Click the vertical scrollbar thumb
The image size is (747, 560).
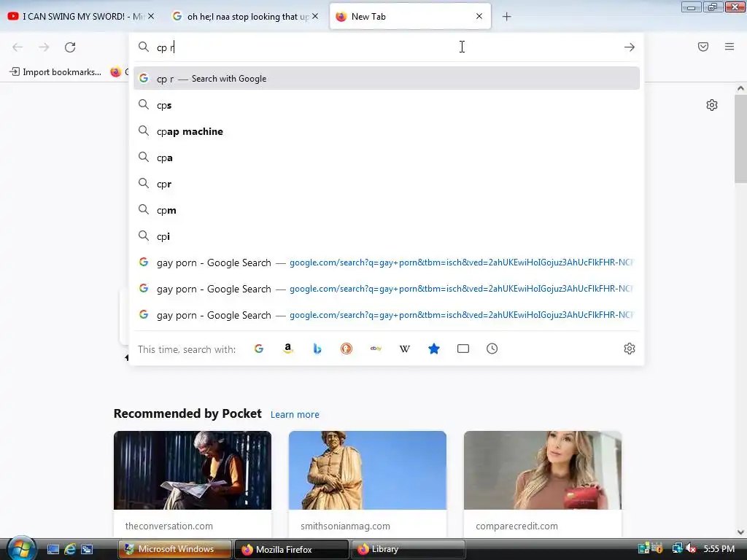coord(740,138)
